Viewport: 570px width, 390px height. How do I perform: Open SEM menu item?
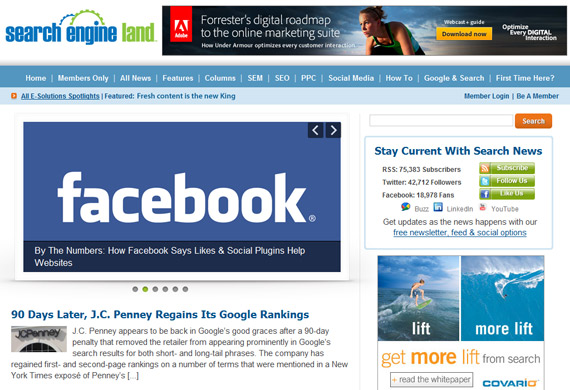click(x=255, y=78)
